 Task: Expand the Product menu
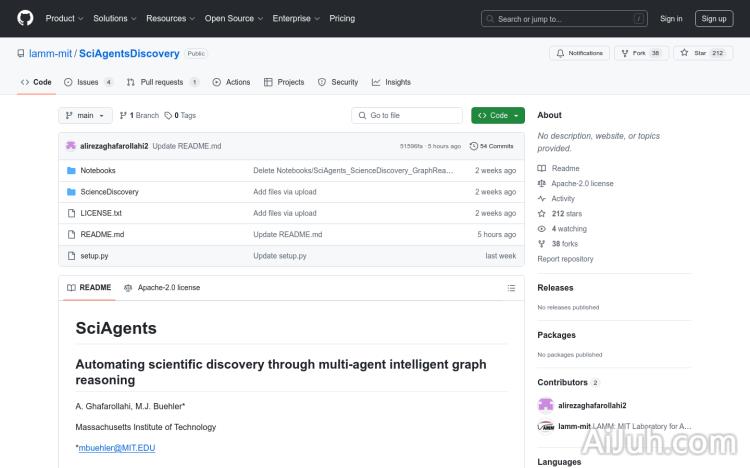[64, 18]
